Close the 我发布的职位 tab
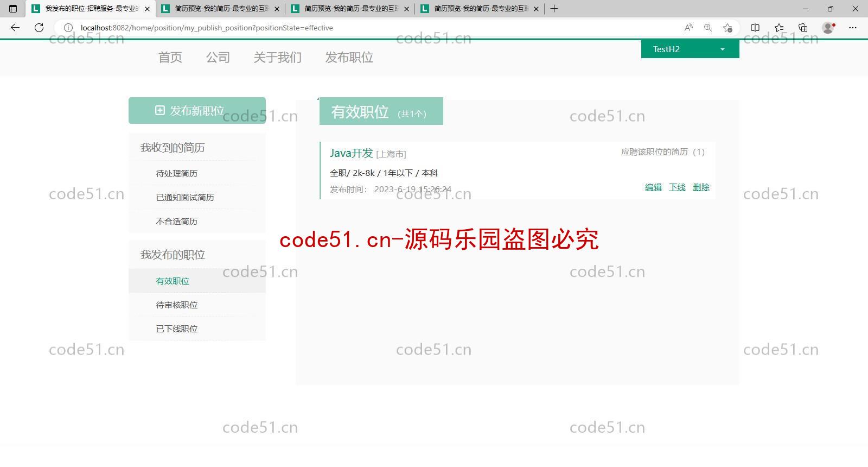Image resolution: width=868 pixels, height=467 pixels. pyautogui.click(x=147, y=9)
